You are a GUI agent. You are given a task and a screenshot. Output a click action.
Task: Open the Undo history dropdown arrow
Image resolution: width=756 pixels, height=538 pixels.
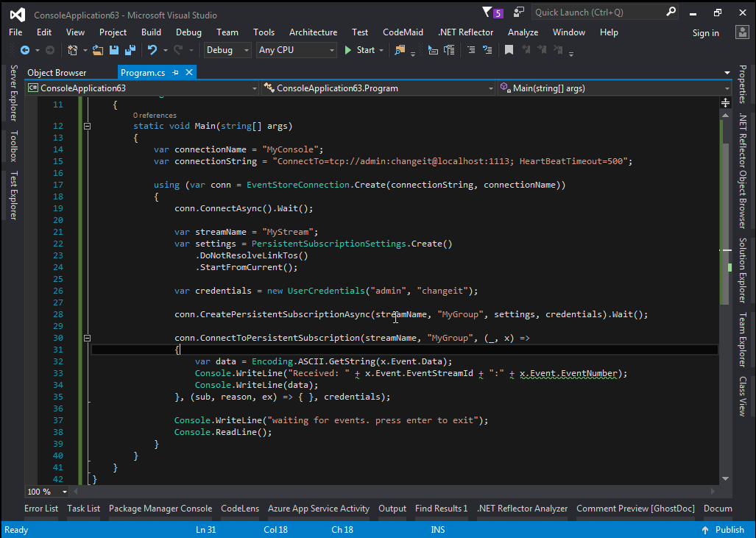(165, 50)
